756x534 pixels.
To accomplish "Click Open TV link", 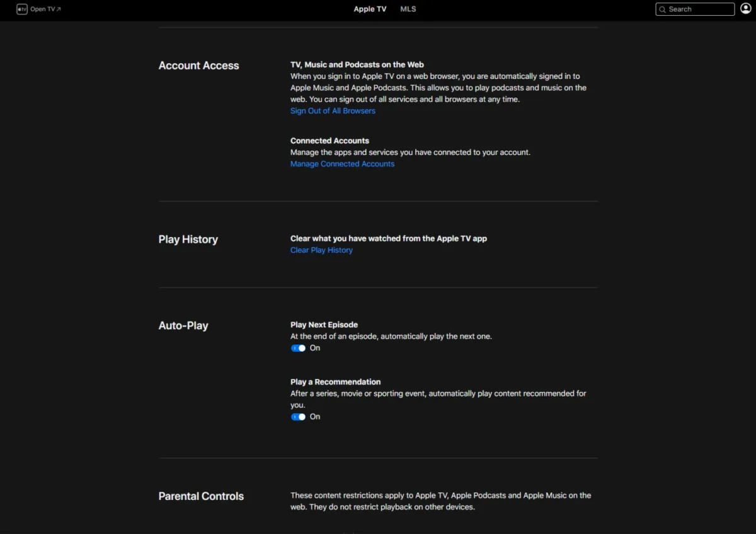I will 45,9.
